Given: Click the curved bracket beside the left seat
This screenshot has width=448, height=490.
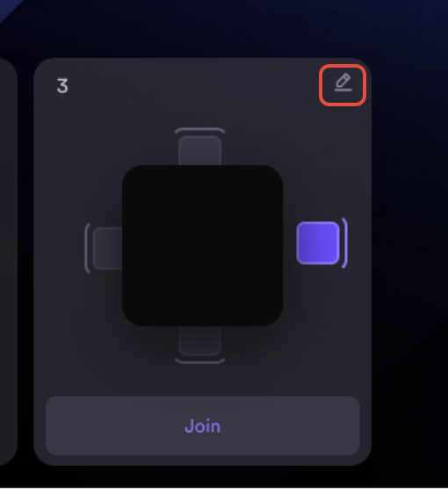Looking at the screenshot, I should [x=87, y=249].
